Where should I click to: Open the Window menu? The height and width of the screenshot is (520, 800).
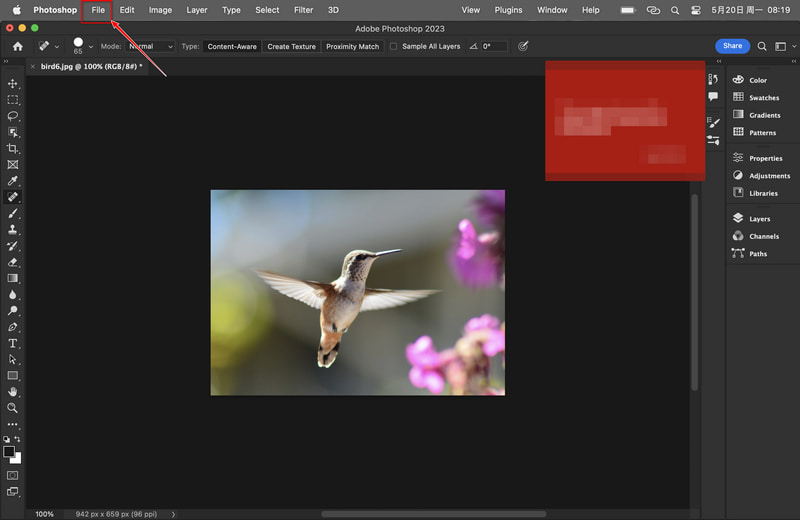(552, 10)
